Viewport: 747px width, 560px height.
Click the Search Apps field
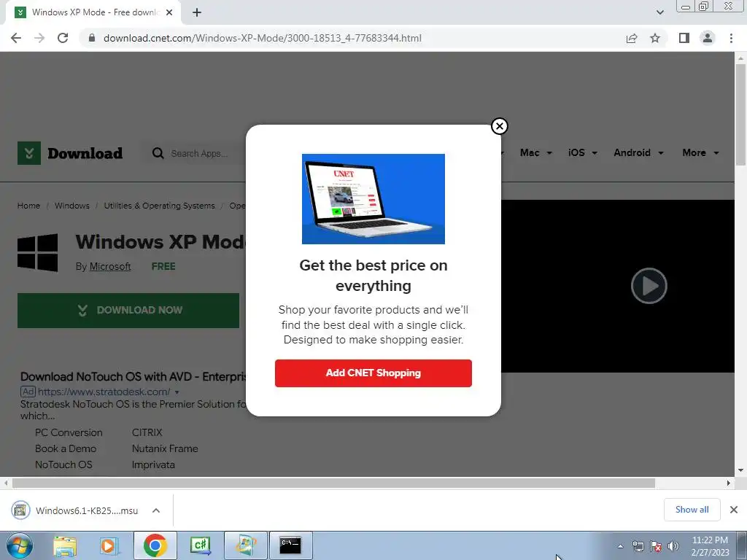[199, 153]
